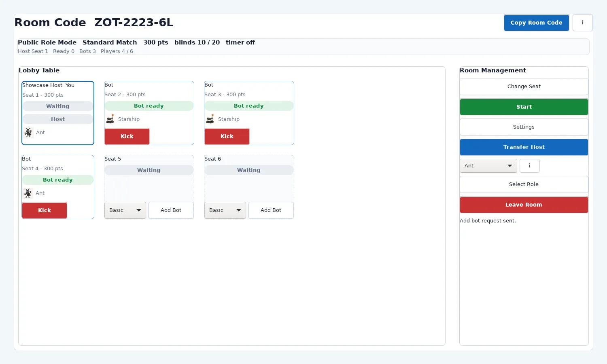Screen dimensions: 607x364
Task: Click Transfer Host
Action: pos(524,147)
